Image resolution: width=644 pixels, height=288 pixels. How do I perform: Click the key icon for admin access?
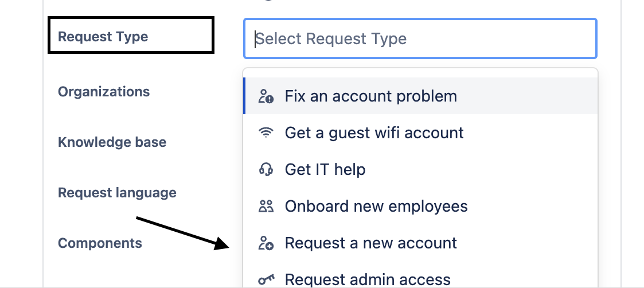266,280
